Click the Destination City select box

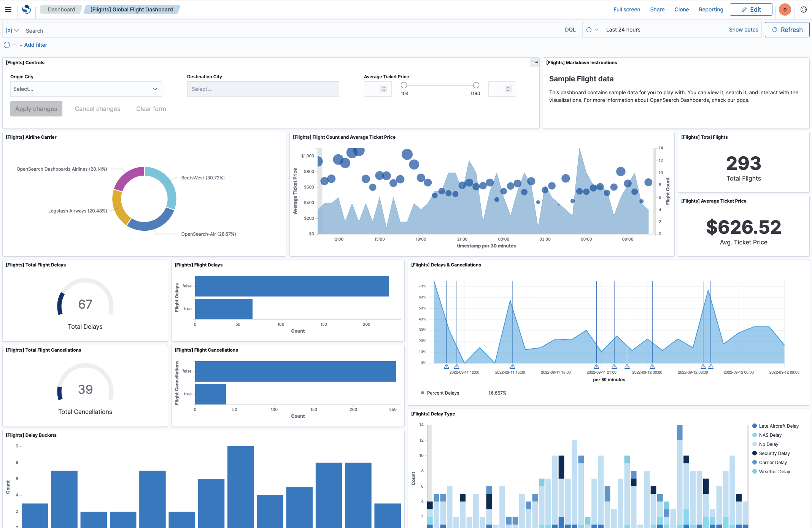[x=263, y=89]
